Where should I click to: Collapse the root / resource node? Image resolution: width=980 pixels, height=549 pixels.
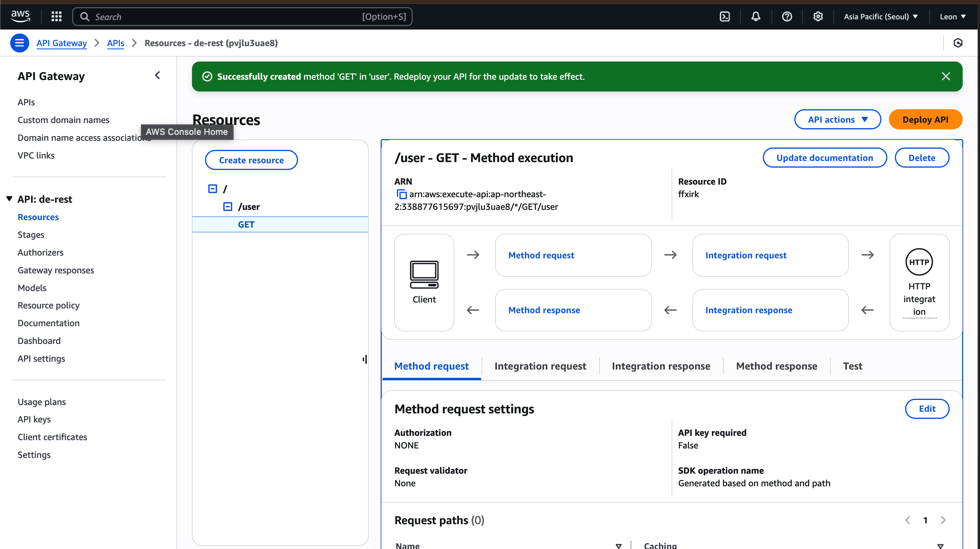pyautogui.click(x=212, y=189)
